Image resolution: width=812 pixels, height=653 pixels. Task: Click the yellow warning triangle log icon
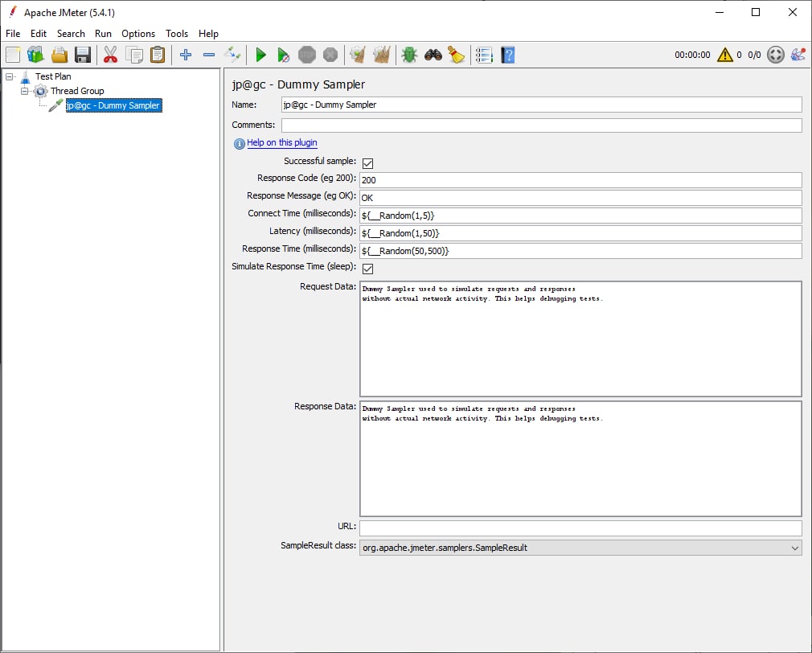[725, 55]
